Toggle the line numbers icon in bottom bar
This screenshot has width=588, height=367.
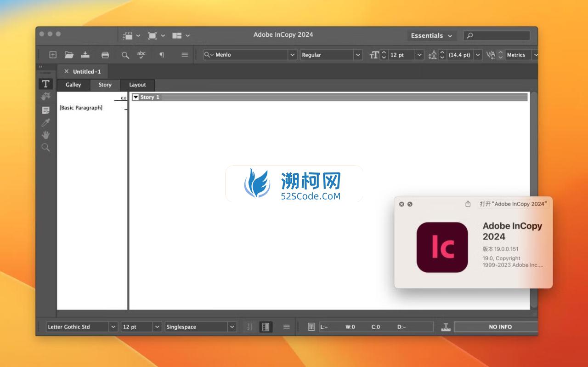pyautogui.click(x=249, y=327)
